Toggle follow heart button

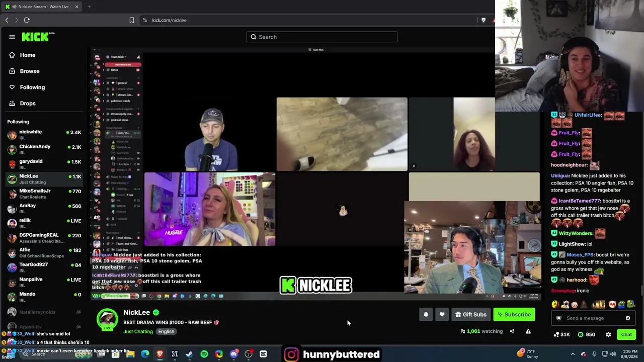pos(442,315)
